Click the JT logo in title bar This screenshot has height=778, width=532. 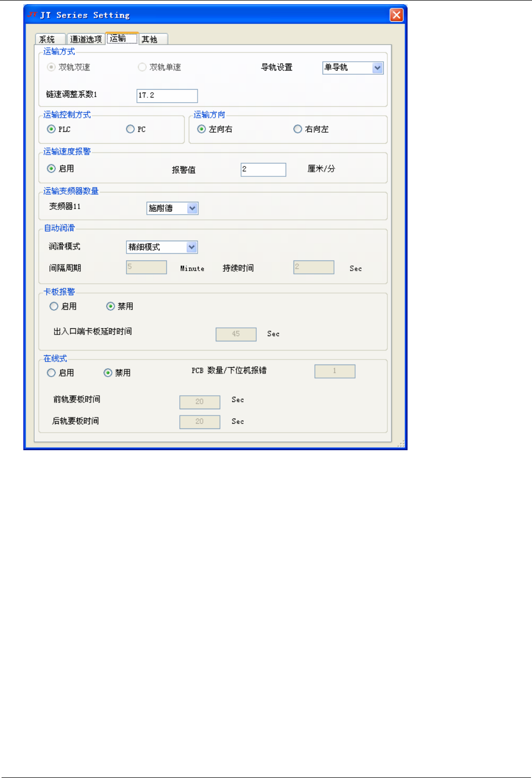click(x=32, y=15)
